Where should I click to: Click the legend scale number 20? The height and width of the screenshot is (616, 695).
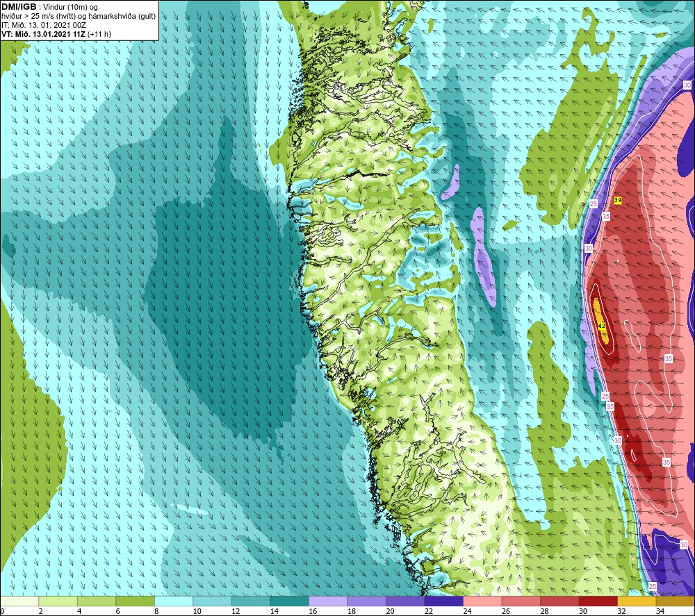coord(390,611)
